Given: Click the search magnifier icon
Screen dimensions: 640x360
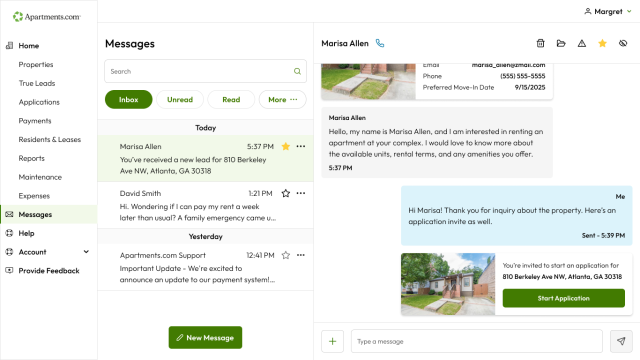Looking at the screenshot, I should (297, 71).
